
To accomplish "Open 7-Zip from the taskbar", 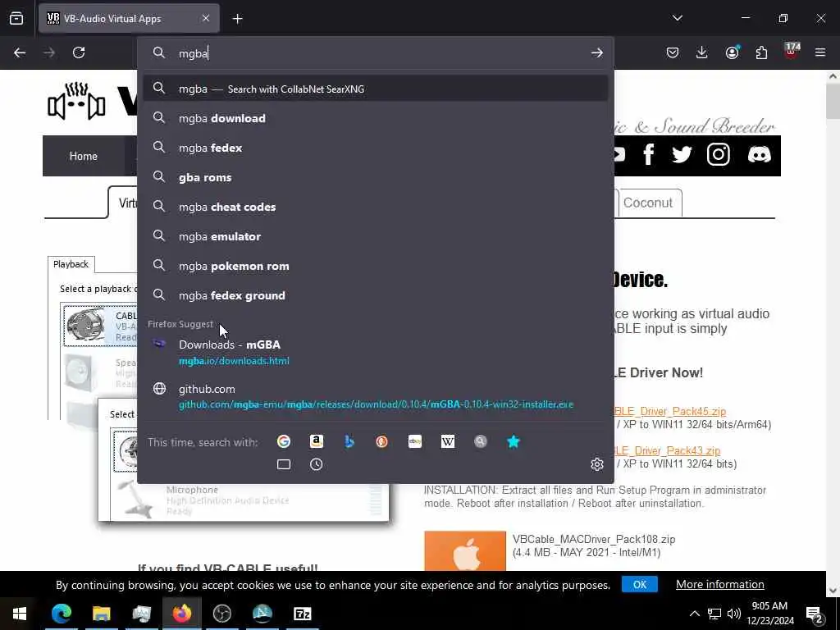I will tap(302, 614).
